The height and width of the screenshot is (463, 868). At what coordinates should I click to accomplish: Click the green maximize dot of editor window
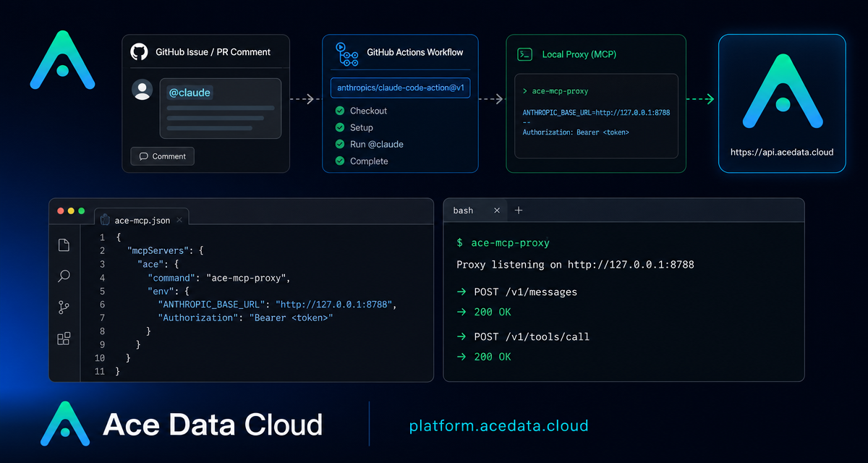click(81, 211)
